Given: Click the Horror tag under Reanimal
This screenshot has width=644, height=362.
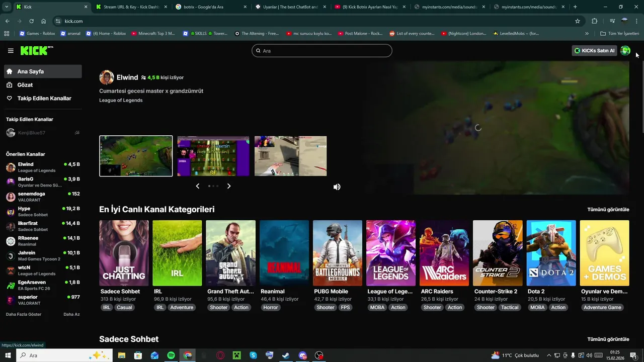Looking at the screenshot, I should click(271, 307).
